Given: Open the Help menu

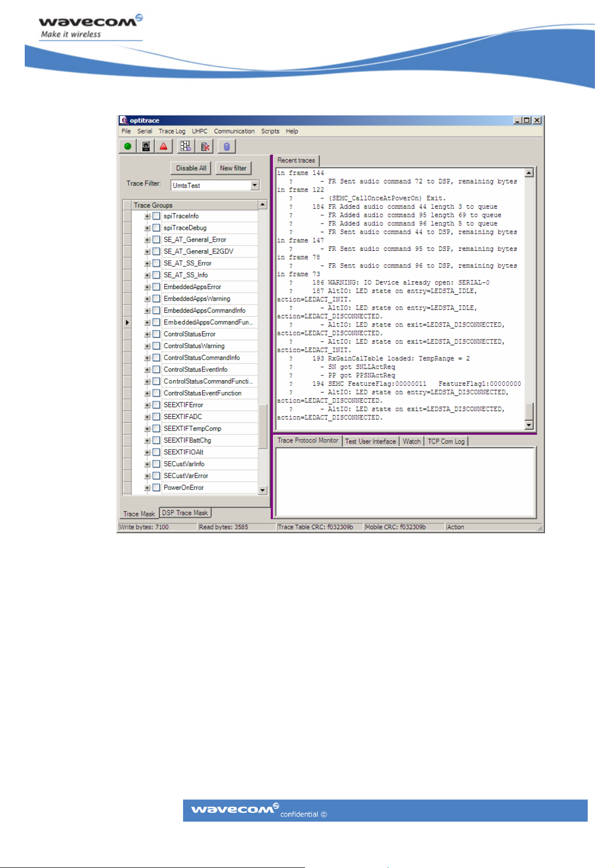Looking at the screenshot, I should click(292, 131).
